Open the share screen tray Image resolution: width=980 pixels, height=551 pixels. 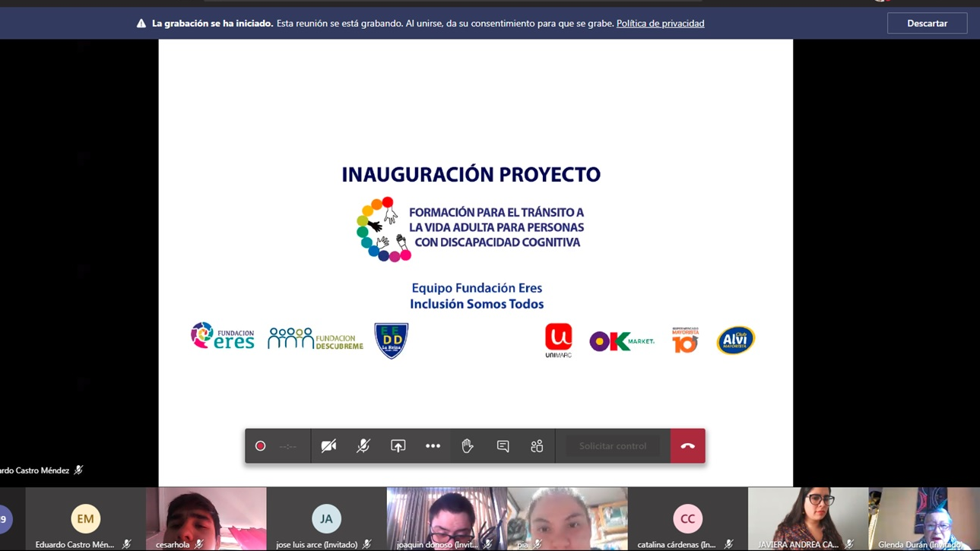398,446
